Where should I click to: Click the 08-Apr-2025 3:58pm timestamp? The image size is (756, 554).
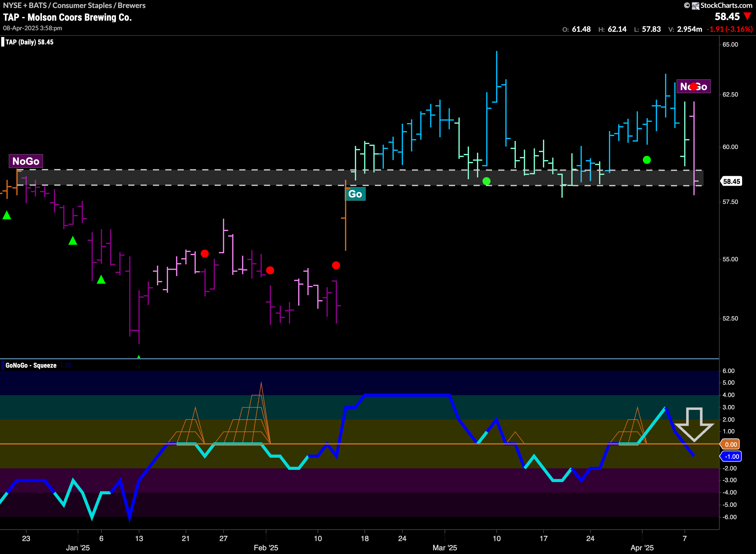(x=32, y=28)
